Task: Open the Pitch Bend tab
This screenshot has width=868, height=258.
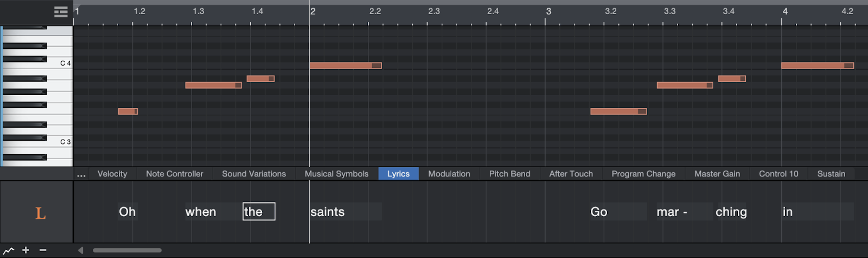Action: coord(510,174)
